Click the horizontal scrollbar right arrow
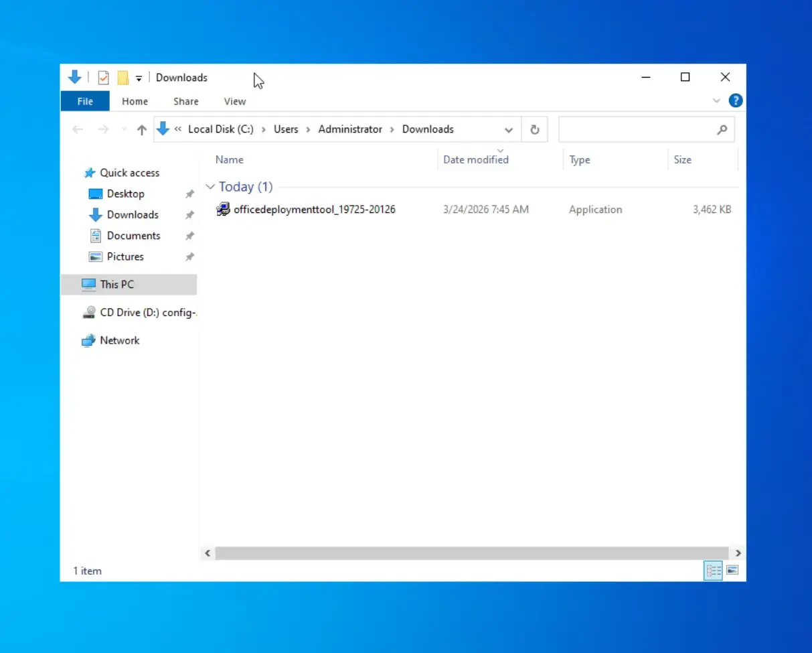This screenshot has height=653, width=812. point(738,553)
